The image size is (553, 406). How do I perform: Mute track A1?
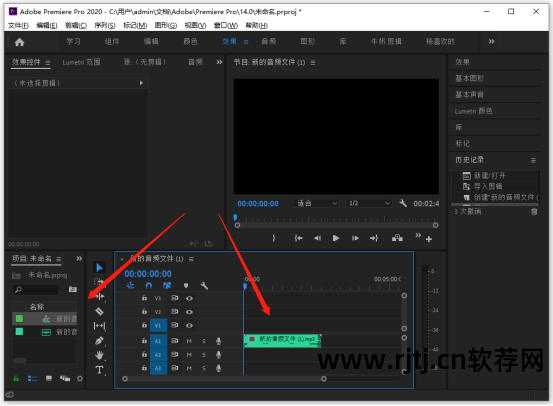click(189, 341)
